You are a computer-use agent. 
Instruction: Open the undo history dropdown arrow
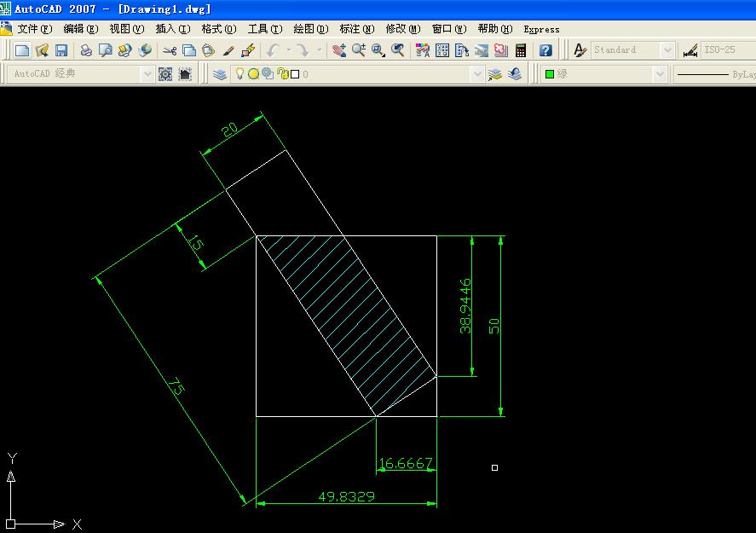point(289,50)
